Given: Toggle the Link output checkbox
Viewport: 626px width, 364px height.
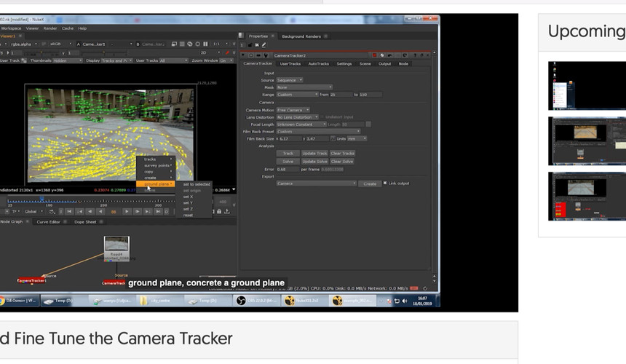Looking at the screenshot, I should click(385, 183).
